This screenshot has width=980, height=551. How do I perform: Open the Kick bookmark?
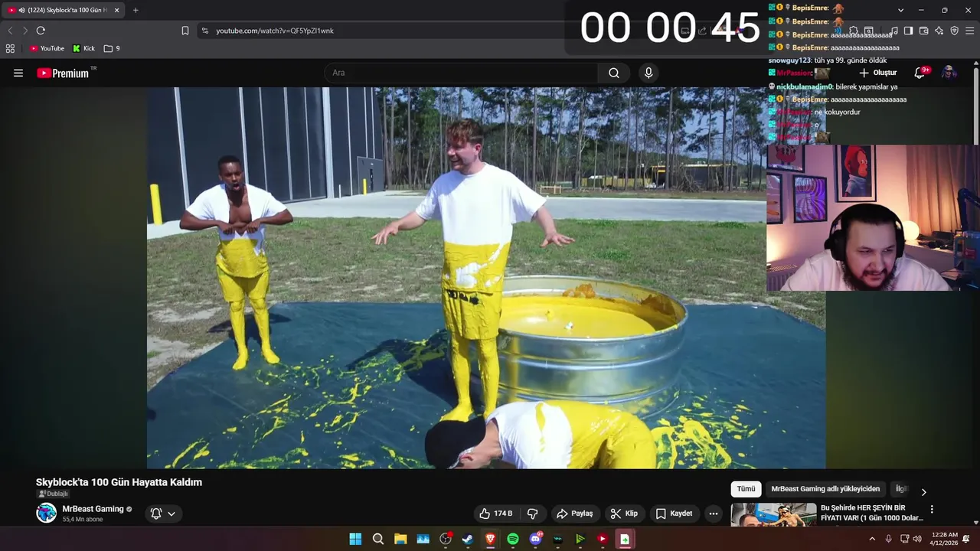point(84,48)
